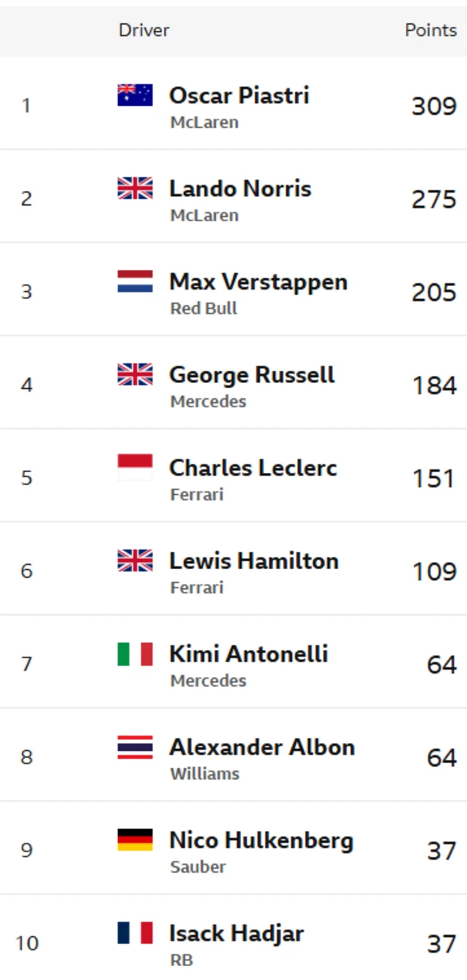Click the UK flag next to Lando Norris
Screen dimensions: 467x980
pyautogui.click(x=135, y=188)
